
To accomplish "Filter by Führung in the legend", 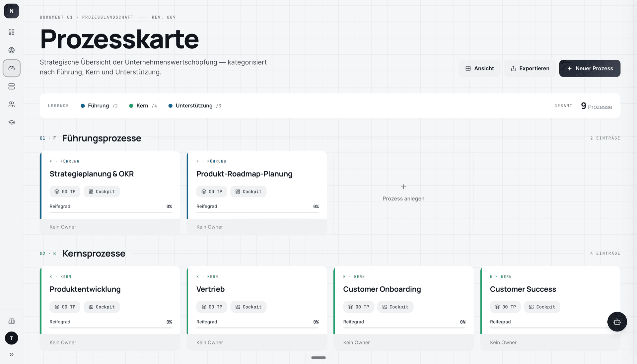I will [99, 106].
